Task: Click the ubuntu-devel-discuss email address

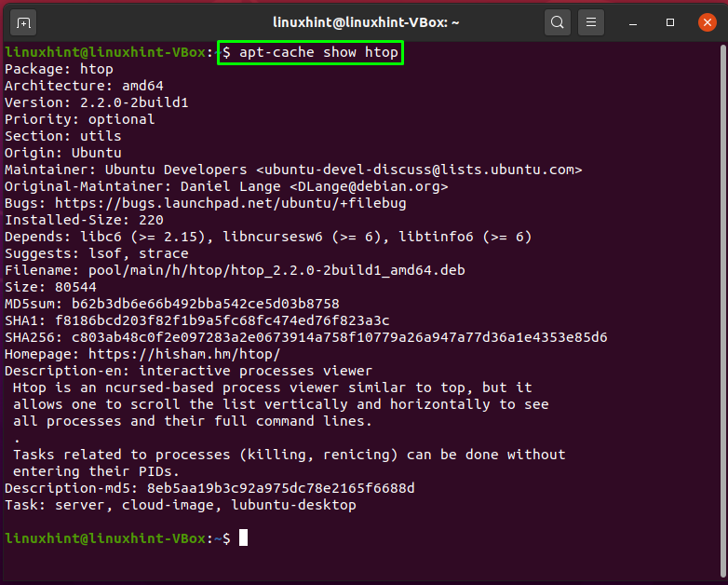Action: tap(419, 170)
